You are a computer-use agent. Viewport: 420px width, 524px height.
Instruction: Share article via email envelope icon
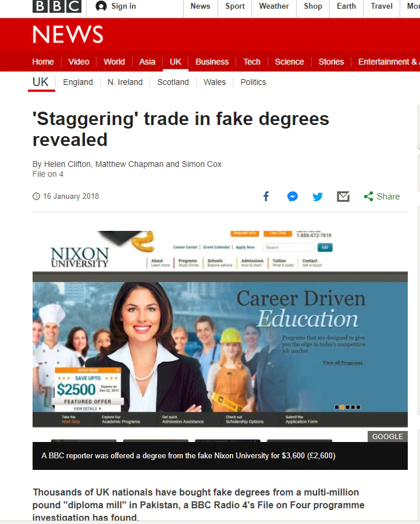(343, 197)
